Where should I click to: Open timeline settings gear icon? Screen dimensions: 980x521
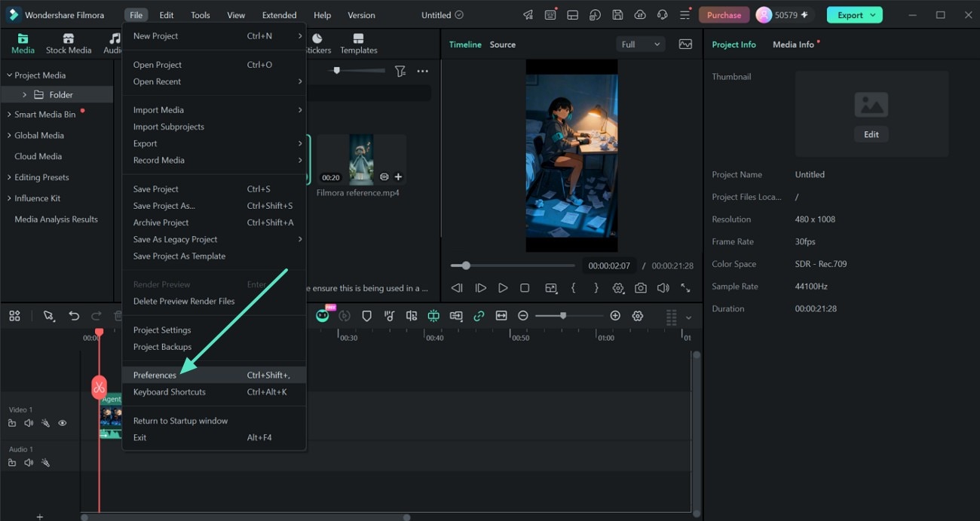(638, 316)
